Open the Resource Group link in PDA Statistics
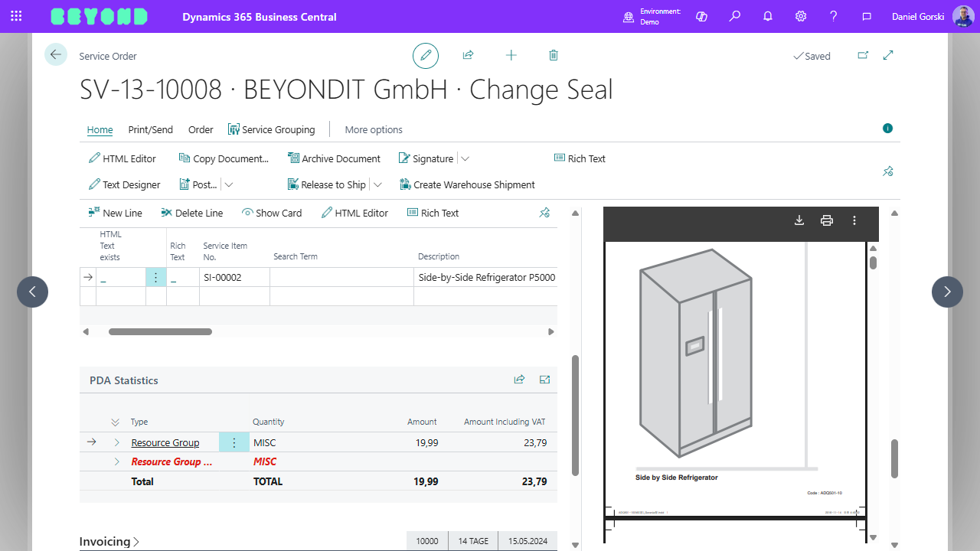This screenshot has width=980, height=551. 165,442
